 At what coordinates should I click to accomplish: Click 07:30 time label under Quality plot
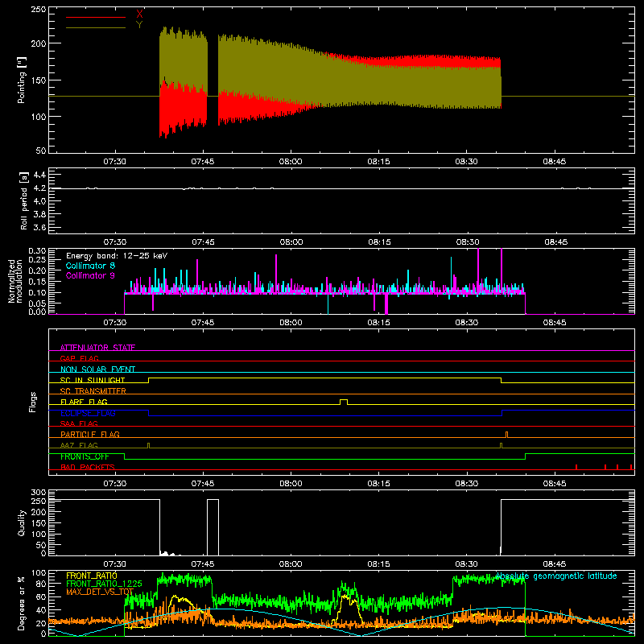point(114,564)
